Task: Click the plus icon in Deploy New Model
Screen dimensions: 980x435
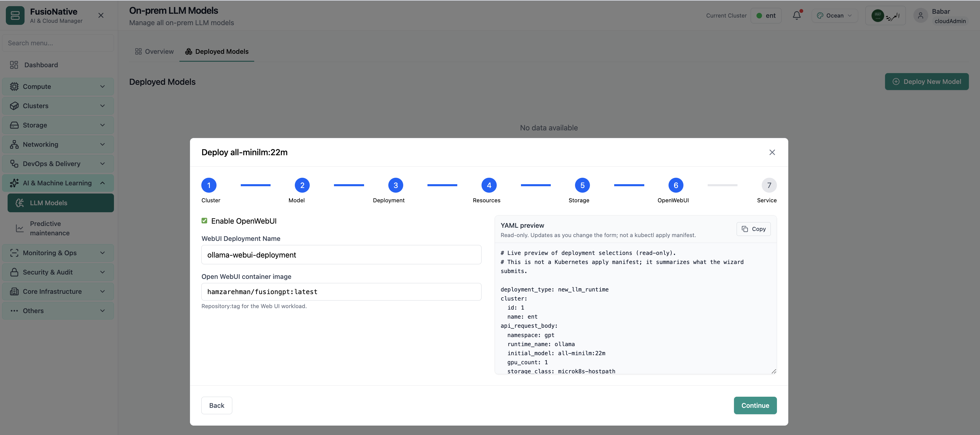Action: coord(896,82)
